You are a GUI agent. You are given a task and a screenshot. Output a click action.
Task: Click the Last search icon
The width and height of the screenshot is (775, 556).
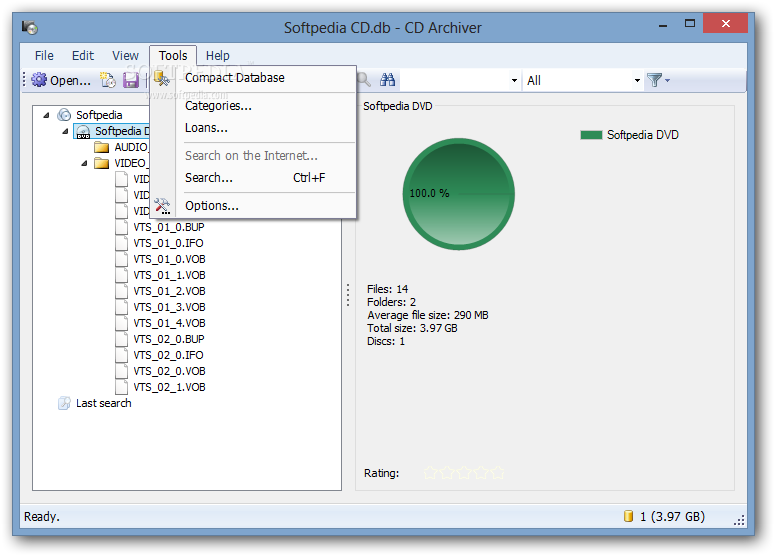coord(64,403)
